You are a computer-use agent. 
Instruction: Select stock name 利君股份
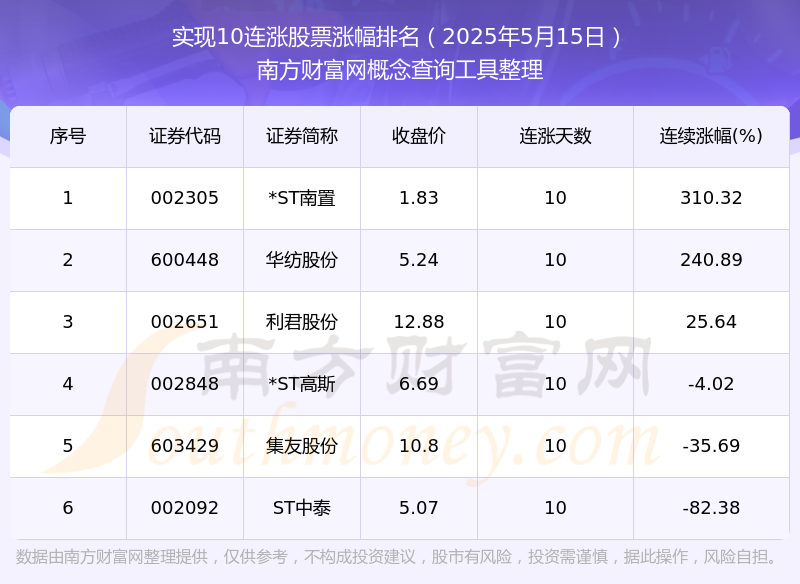[302, 322]
